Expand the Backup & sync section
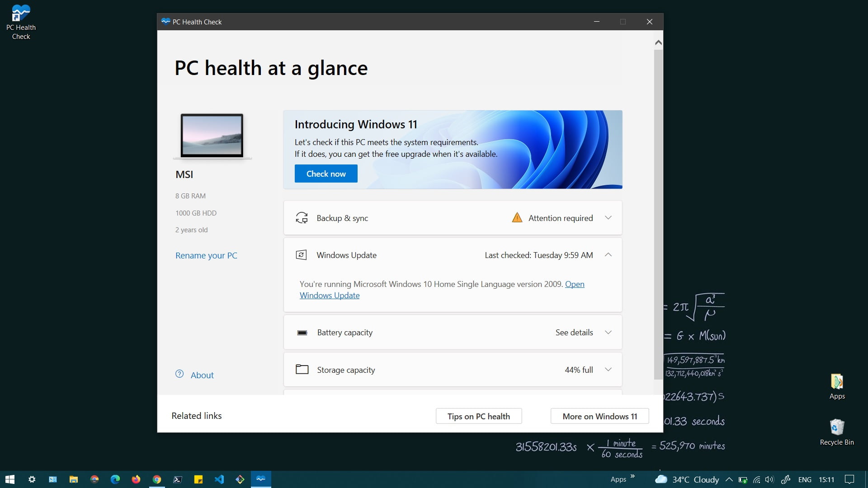 (608, 218)
